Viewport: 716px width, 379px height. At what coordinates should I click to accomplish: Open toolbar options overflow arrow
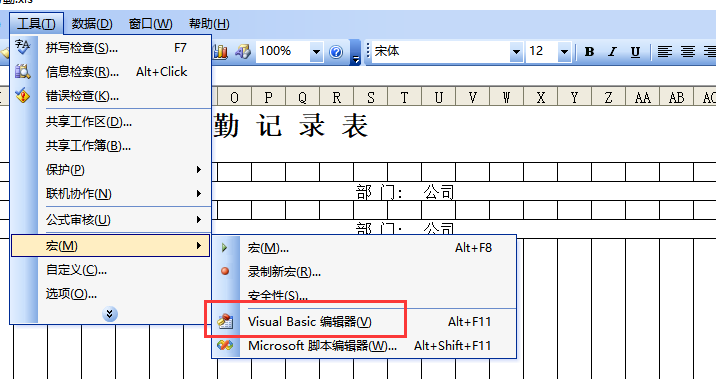[355, 52]
